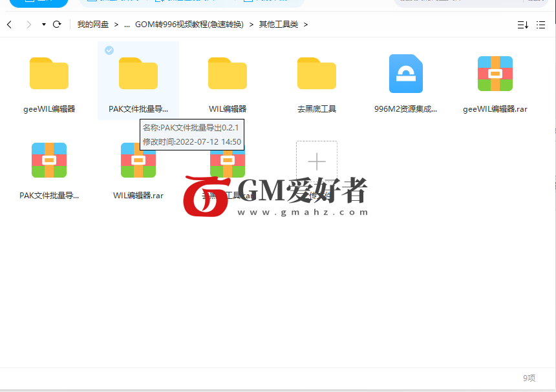Click the geeWIL编辑器.rar file name
Viewport: 556px width, 392px height.
pos(495,109)
